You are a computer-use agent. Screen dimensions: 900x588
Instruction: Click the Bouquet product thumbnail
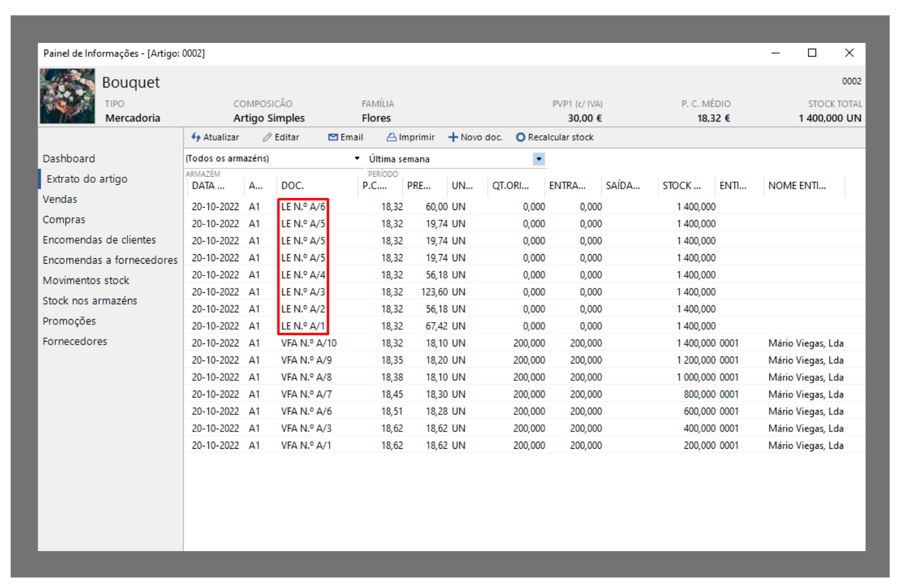tap(67, 96)
